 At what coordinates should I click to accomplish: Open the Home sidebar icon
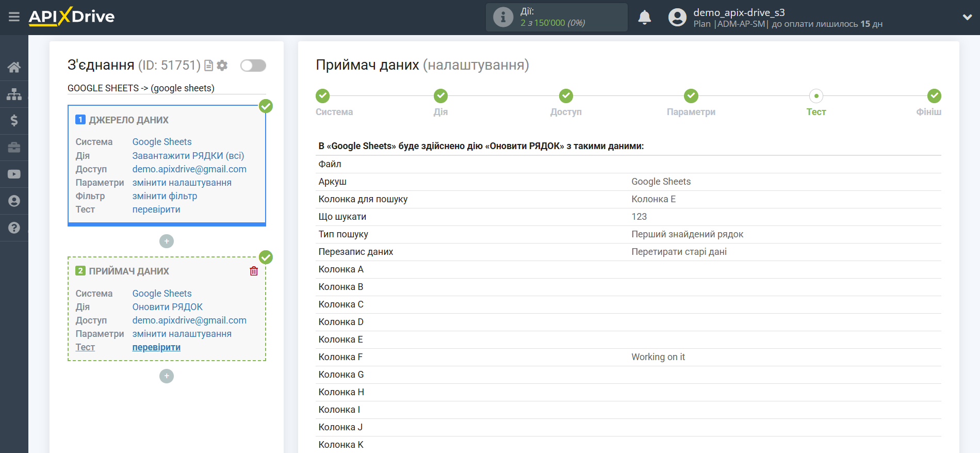click(14, 67)
